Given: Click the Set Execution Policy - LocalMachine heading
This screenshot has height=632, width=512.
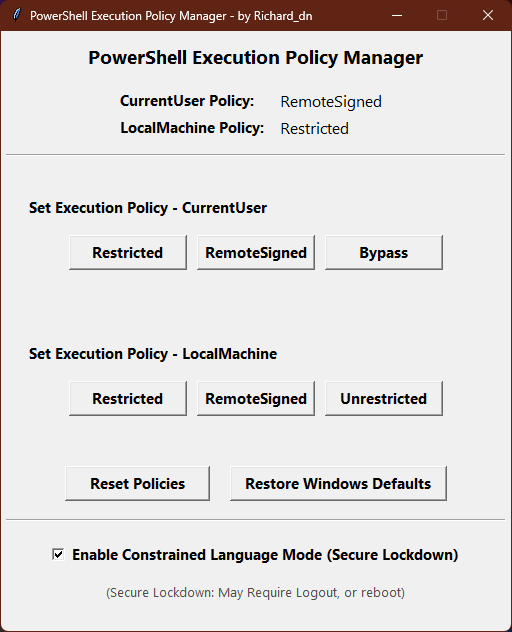Looking at the screenshot, I should [x=153, y=354].
